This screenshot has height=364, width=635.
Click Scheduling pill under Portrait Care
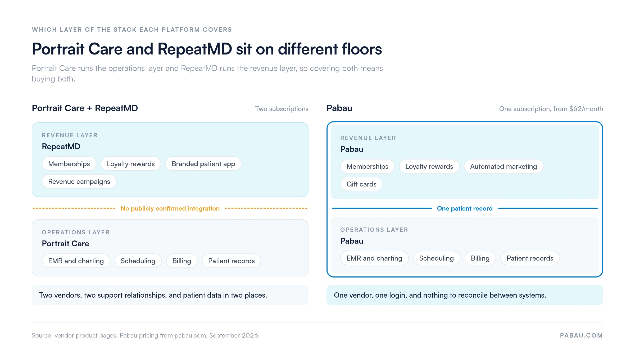[x=138, y=261]
